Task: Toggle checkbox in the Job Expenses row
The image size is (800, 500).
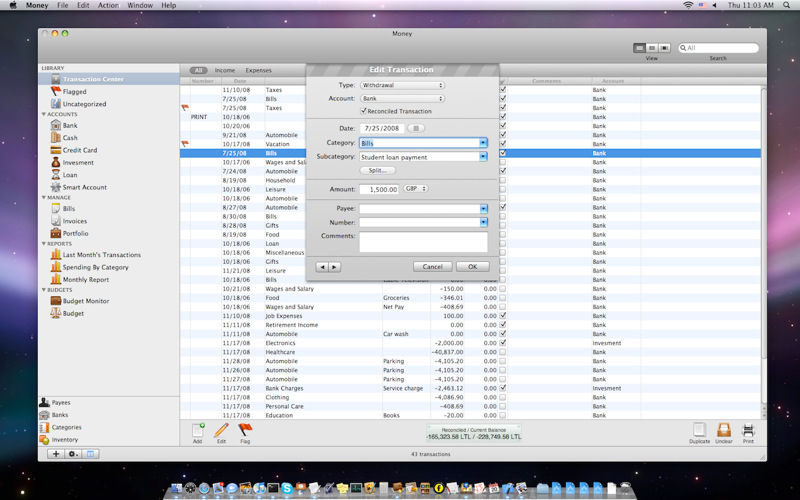Action: (503, 316)
